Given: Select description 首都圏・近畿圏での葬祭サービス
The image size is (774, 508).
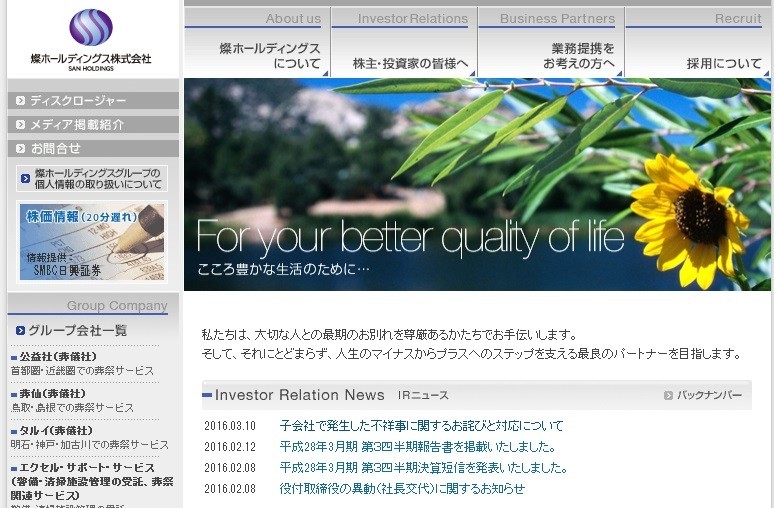Looking at the screenshot, I should point(82,371).
